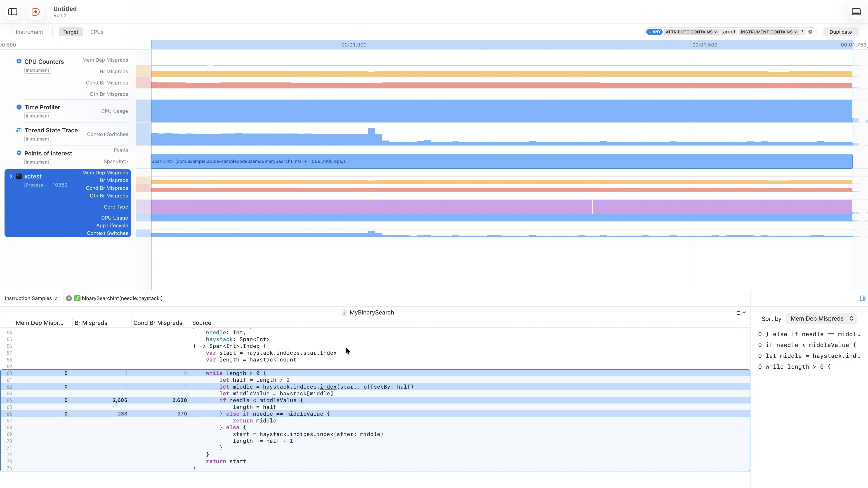Remove binarySearchInt filter from path bar

coord(69,298)
